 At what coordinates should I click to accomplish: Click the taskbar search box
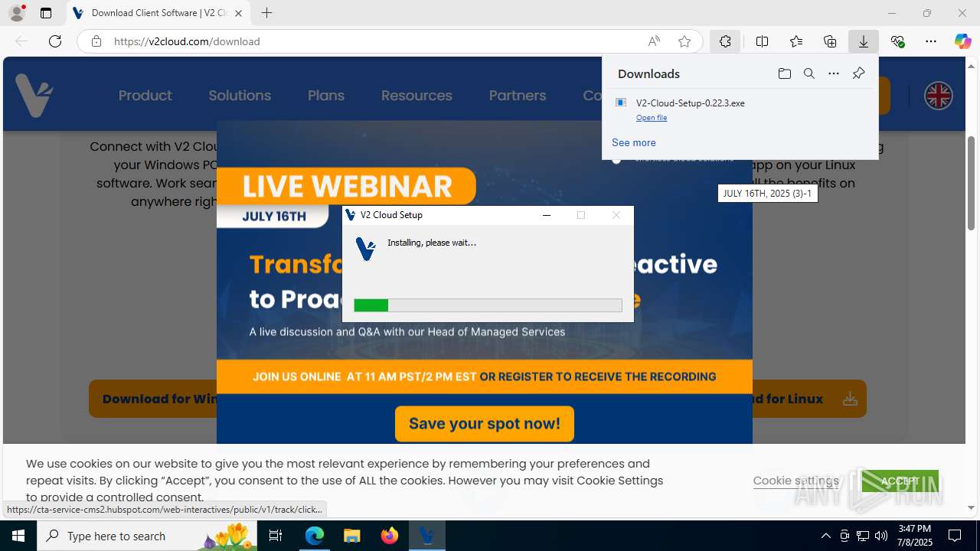145,536
